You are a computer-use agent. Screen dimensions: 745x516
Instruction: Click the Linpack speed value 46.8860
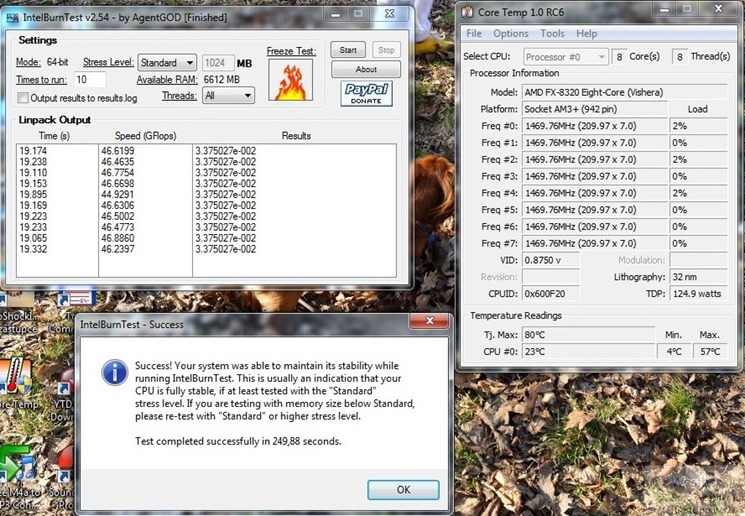[117, 238]
